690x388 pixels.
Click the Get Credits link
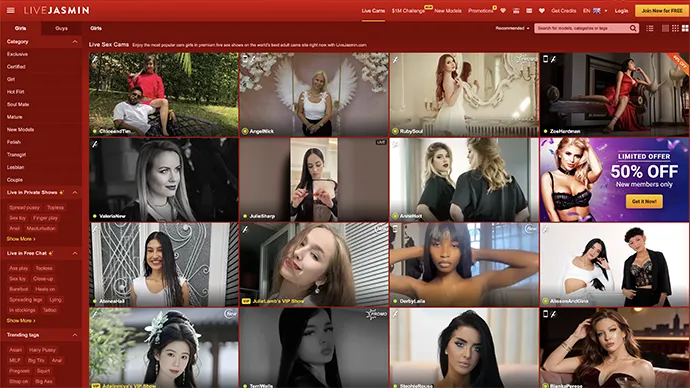click(564, 11)
